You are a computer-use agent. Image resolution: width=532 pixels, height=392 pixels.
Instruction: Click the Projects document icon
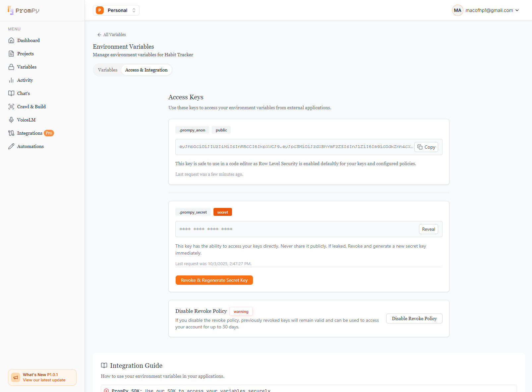(11, 54)
